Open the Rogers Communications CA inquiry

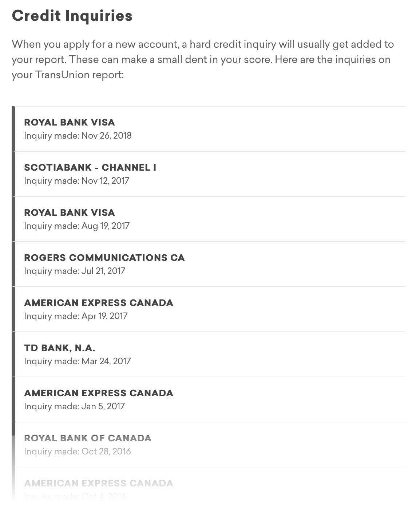click(x=209, y=264)
